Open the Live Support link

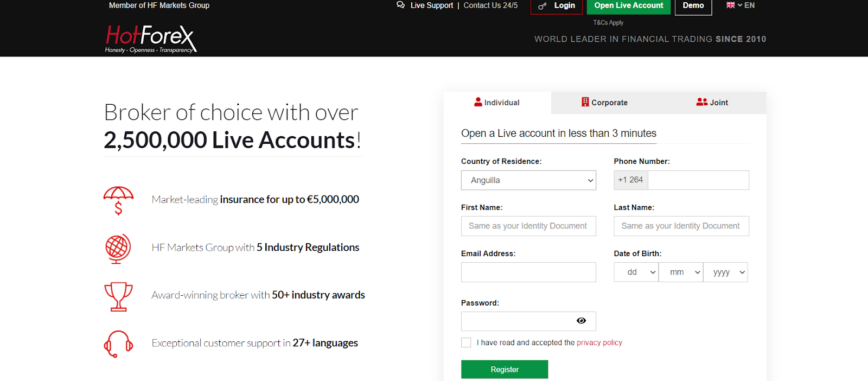[431, 5]
